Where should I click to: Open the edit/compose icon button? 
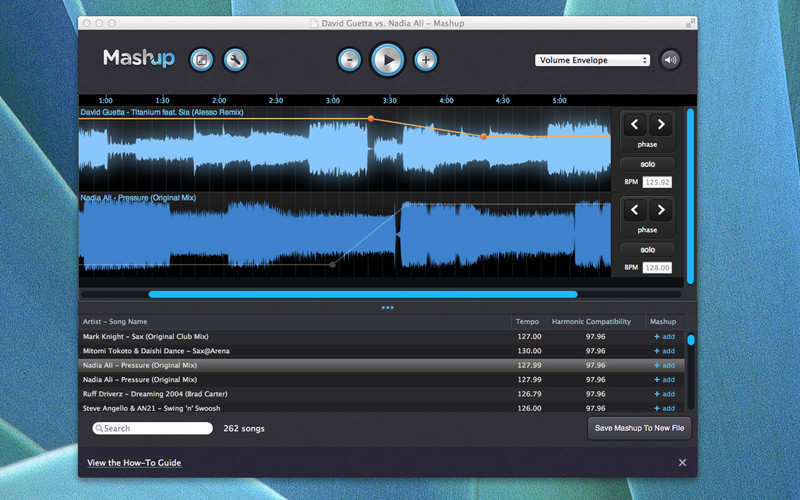pyautogui.click(x=201, y=60)
